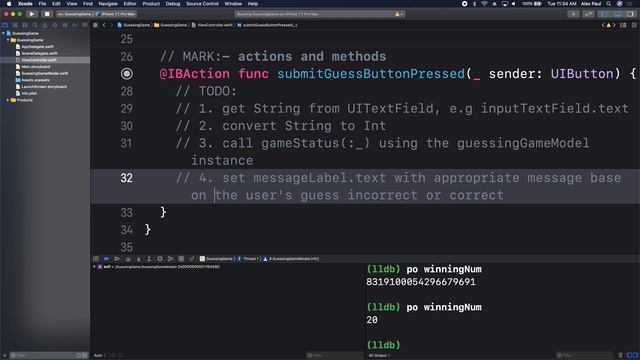Click Debug View Hierarchy button
The width and height of the screenshot is (640, 360).
(x=160, y=259)
